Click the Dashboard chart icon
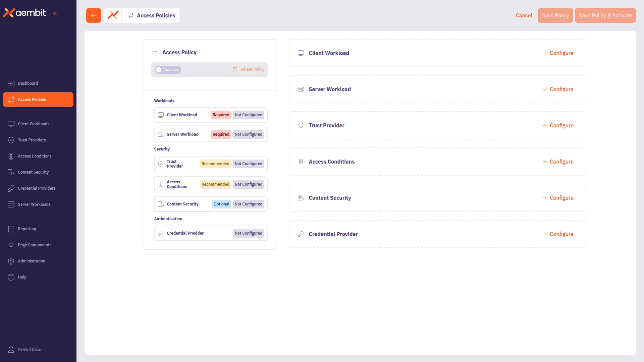This screenshot has width=644, height=362. pyautogui.click(x=11, y=83)
